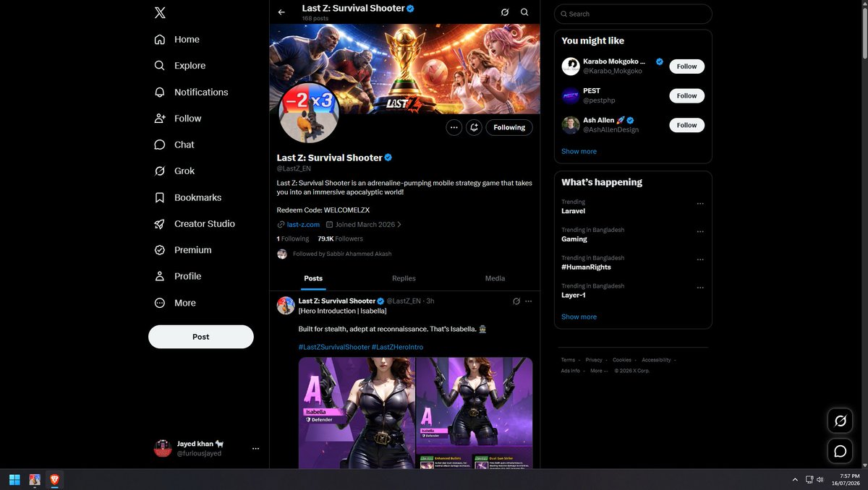The width and height of the screenshot is (868, 490).
Task: Open options for the Layer-1 trend
Action: pyautogui.click(x=700, y=288)
